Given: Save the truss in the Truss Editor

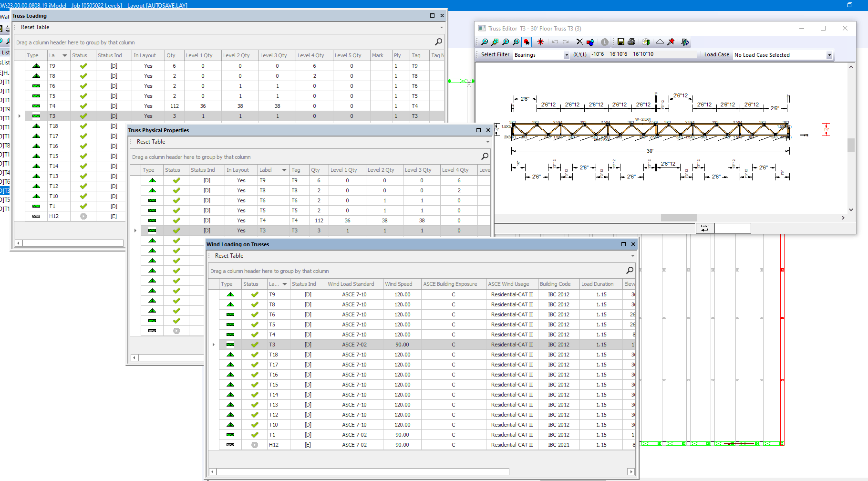Looking at the screenshot, I should 621,42.
